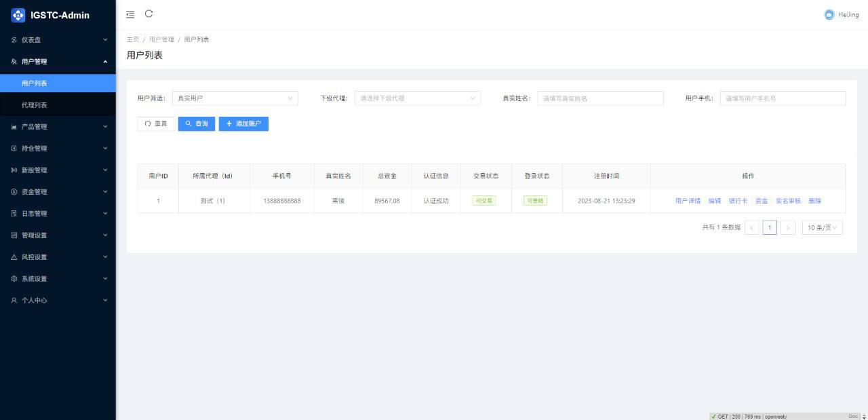Open the 用户详情 link in the actions column

tap(687, 200)
